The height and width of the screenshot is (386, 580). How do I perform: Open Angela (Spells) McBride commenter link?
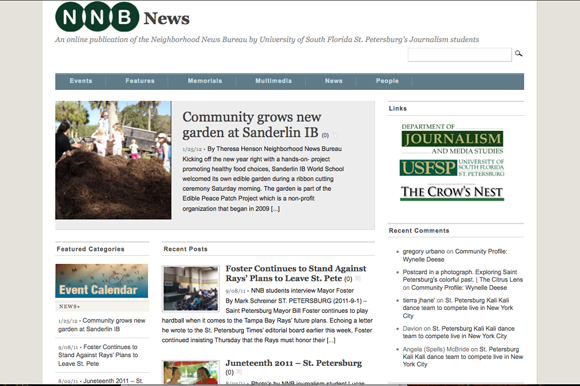435,349
